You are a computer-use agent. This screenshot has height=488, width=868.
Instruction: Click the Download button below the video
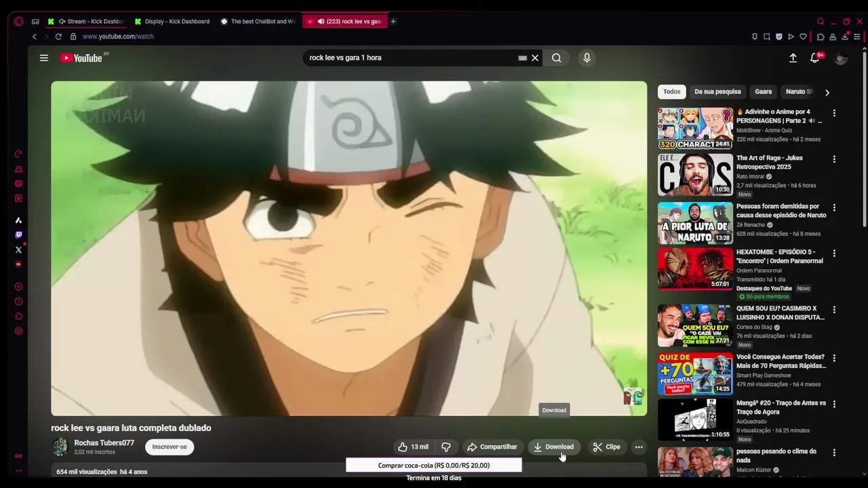[x=554, y=447]
